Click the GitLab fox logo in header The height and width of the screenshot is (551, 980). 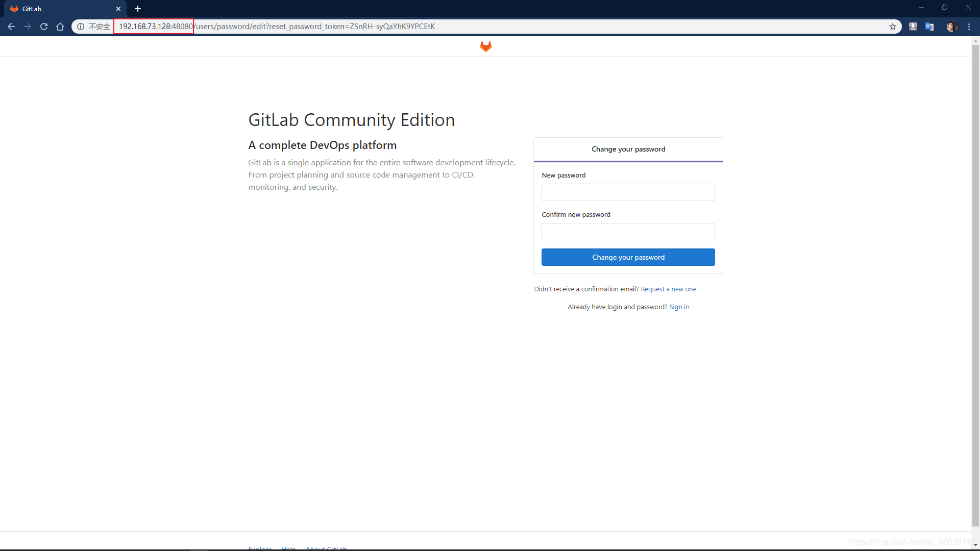click(x=486, y=46)
